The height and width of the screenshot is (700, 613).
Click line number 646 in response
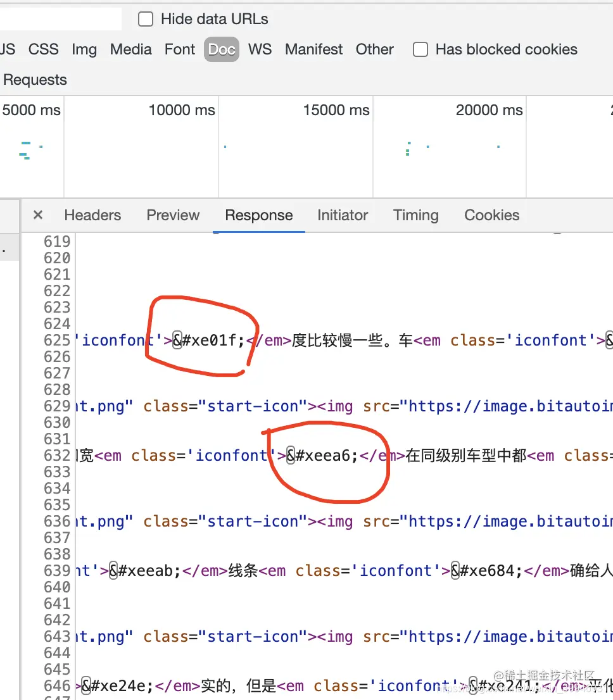pyautogui.click(x=57, y=686)
